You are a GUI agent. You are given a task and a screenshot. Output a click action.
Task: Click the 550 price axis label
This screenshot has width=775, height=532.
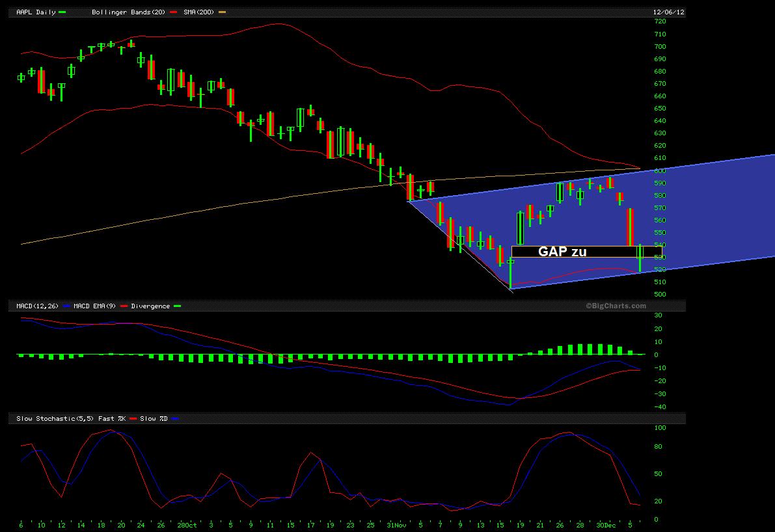click(660, 232)
